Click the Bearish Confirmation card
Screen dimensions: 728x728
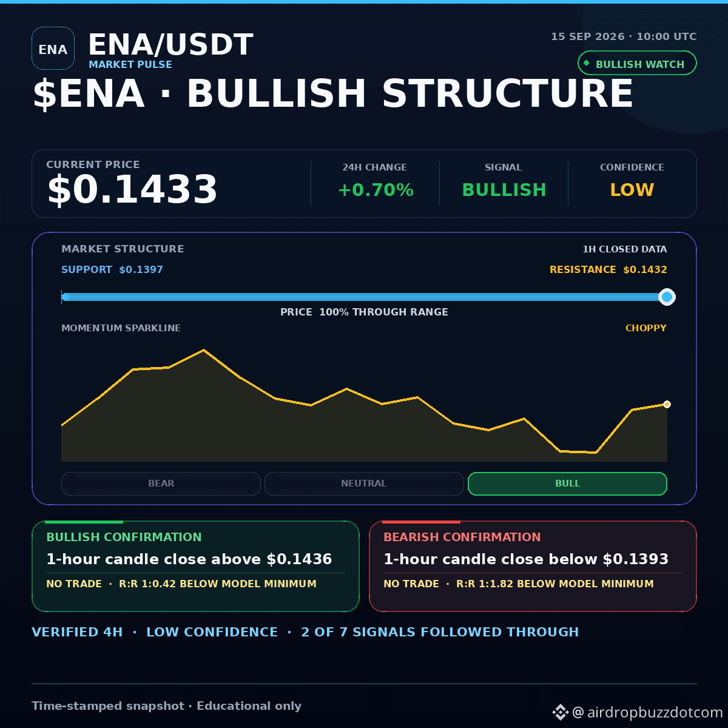click(533, 566)
